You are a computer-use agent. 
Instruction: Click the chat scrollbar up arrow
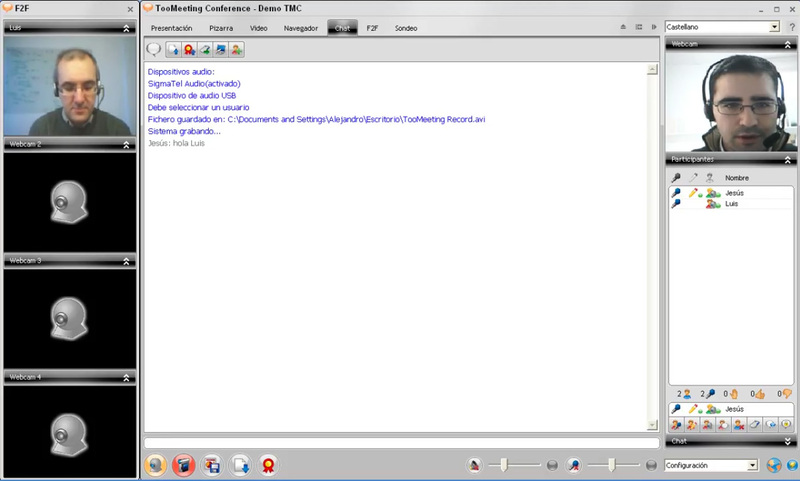coord(652,69)
